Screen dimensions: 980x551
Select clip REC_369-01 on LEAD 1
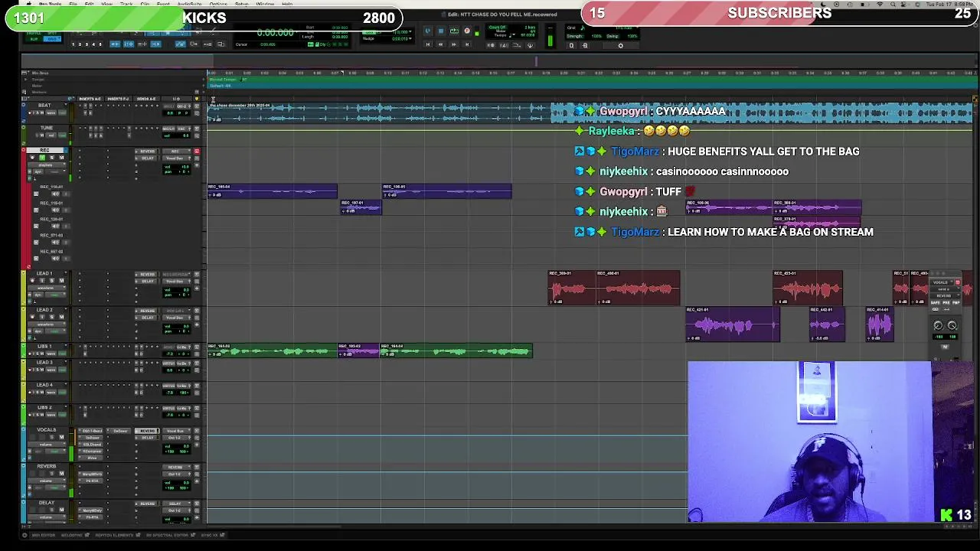tap(572, 288)
